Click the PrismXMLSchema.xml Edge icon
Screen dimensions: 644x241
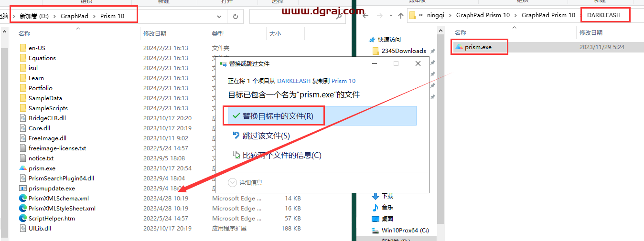[x=23, y=198]
